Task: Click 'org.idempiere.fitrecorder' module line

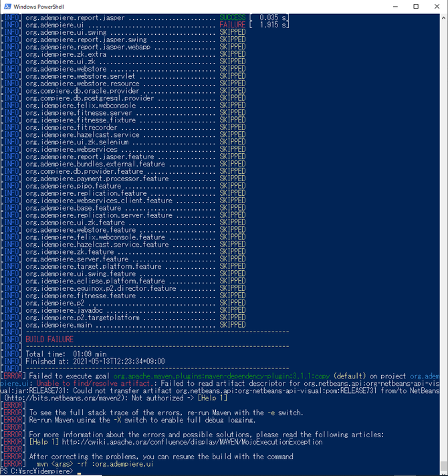Action: [135, 127]
